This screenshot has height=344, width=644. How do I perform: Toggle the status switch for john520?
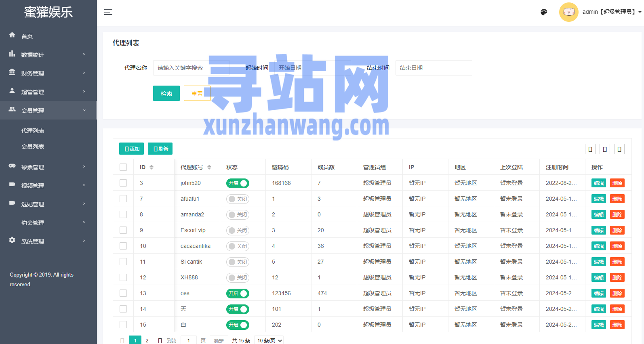[x=238, y=183]
